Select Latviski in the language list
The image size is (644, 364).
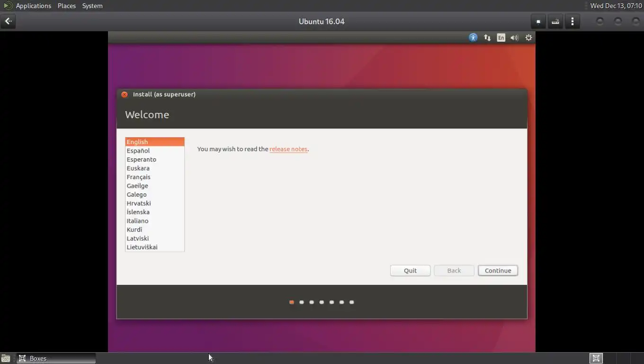coord(155,238)
